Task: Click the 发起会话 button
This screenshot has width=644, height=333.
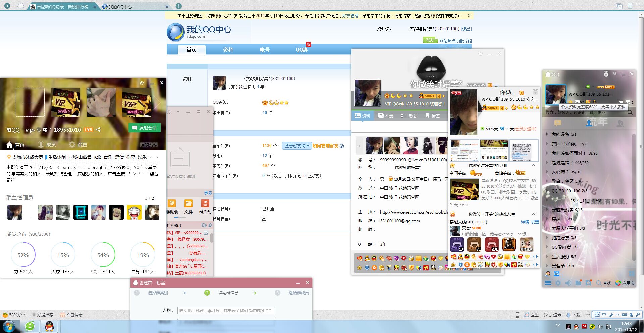Action: click(145, 128)
